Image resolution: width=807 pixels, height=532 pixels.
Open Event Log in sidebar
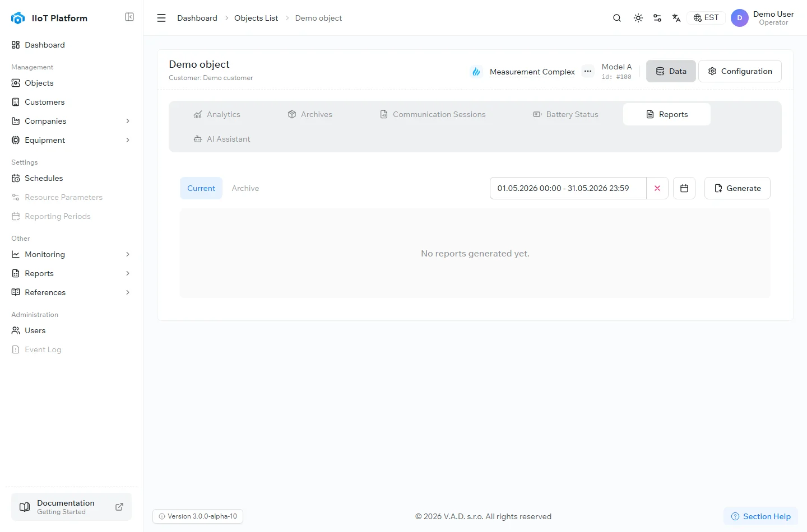pyautogui.click(x=72, y=349)
